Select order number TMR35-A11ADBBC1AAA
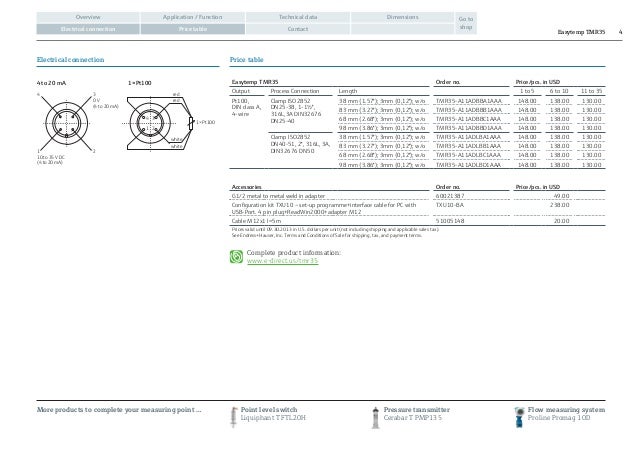 (468, 119)
